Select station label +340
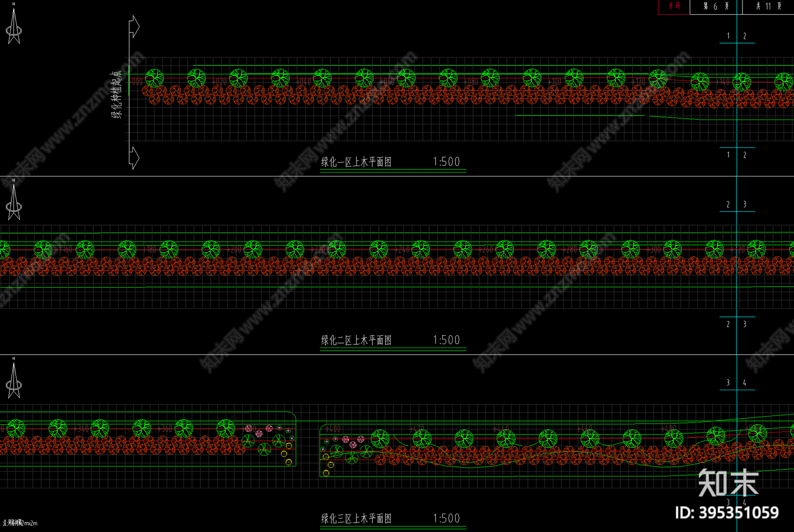Screen dimensions: 794x532 click(x=81, y=428)
